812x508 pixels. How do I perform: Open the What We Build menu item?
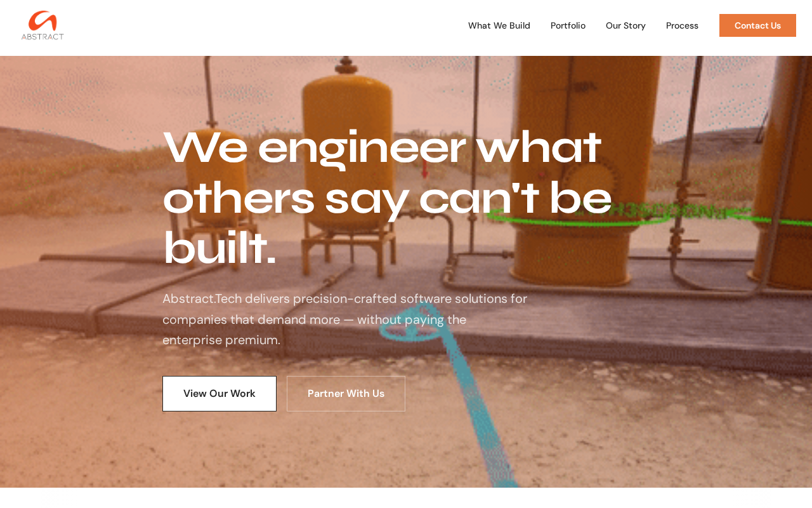point(499,25)
